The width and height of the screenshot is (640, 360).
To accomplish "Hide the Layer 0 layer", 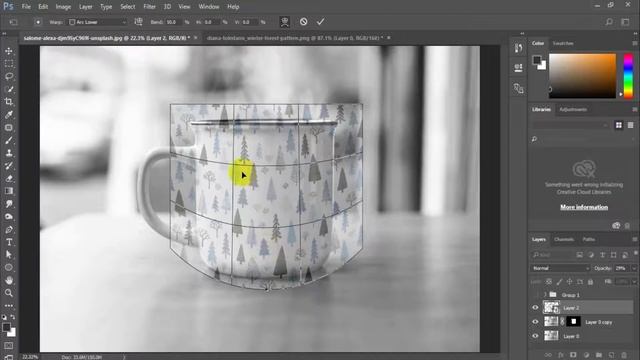I will pyautogui.click(x=535, y=336).
